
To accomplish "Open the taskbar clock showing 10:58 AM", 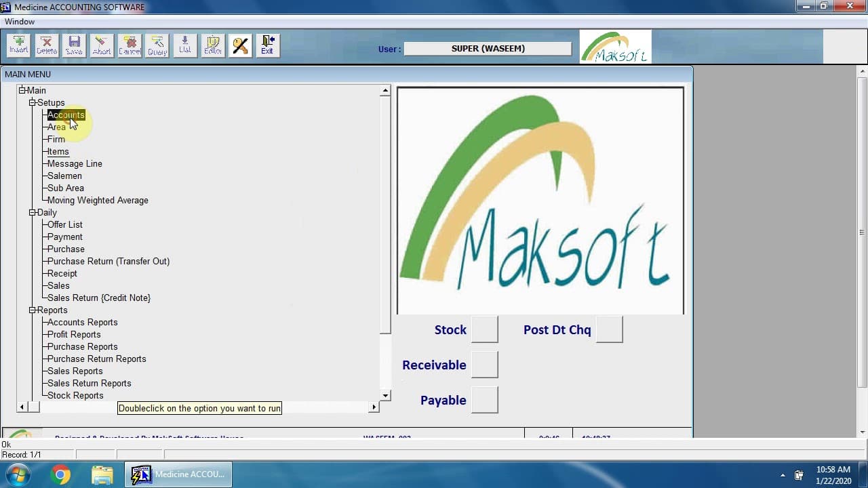I will [833, 474].
